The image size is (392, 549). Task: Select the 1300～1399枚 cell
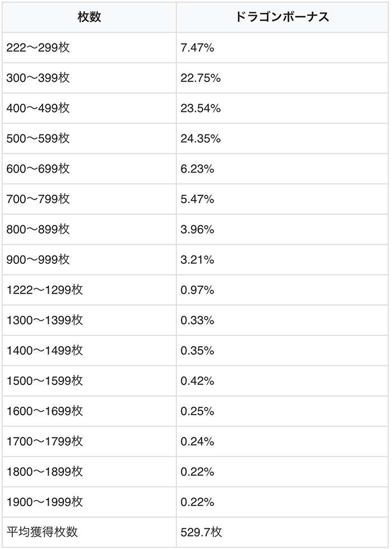45,320
